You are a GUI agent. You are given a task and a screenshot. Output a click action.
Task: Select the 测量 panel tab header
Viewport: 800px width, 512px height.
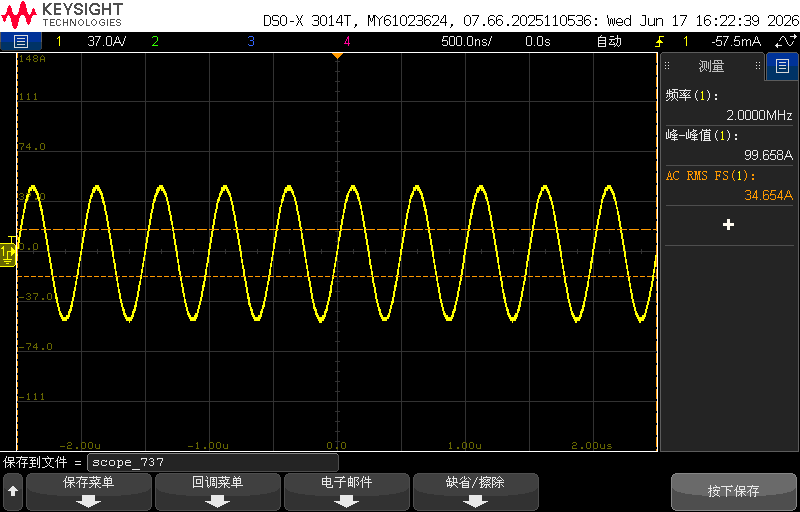tap(712, 66)
